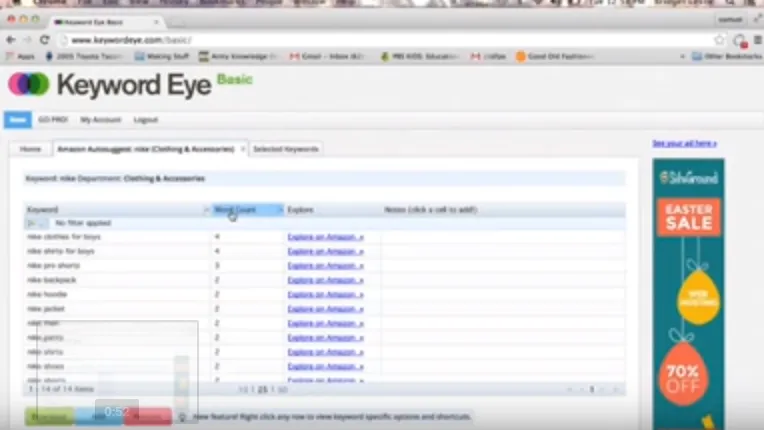
Task: Open the See your ad here link
Action: [x=685, y=144]
